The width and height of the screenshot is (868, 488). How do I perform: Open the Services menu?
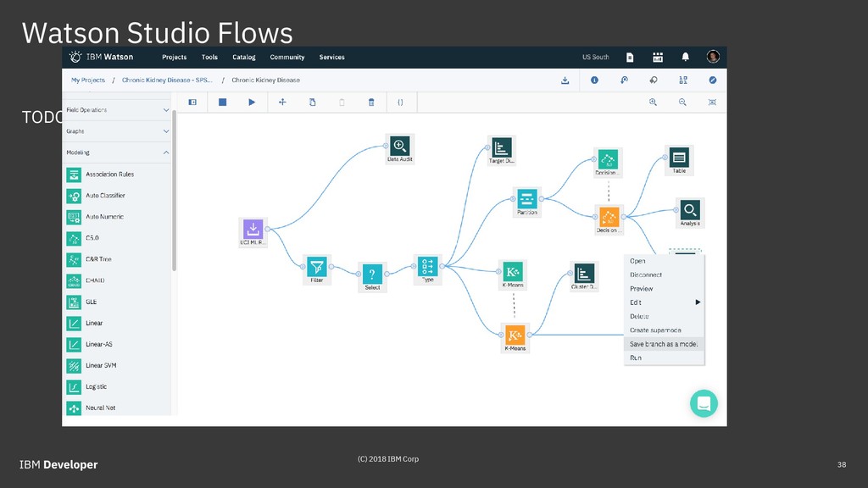[x=331, y=57]
